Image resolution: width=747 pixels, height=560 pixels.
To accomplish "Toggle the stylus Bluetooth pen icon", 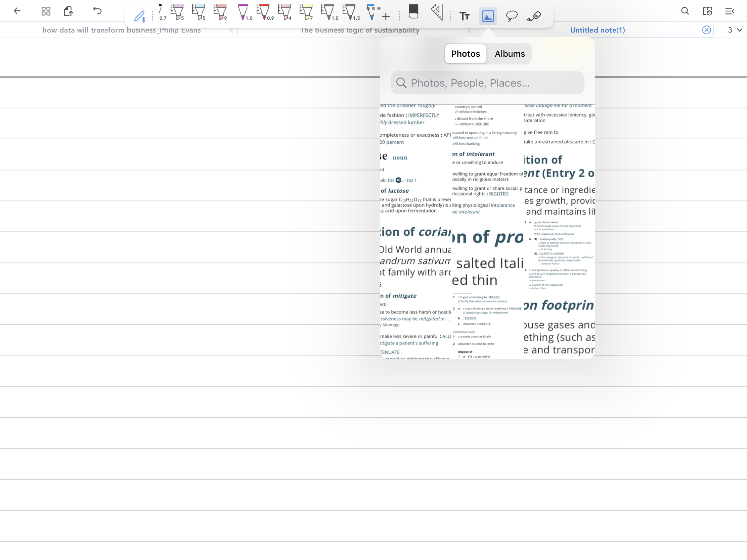I will [x=139, y=16].
